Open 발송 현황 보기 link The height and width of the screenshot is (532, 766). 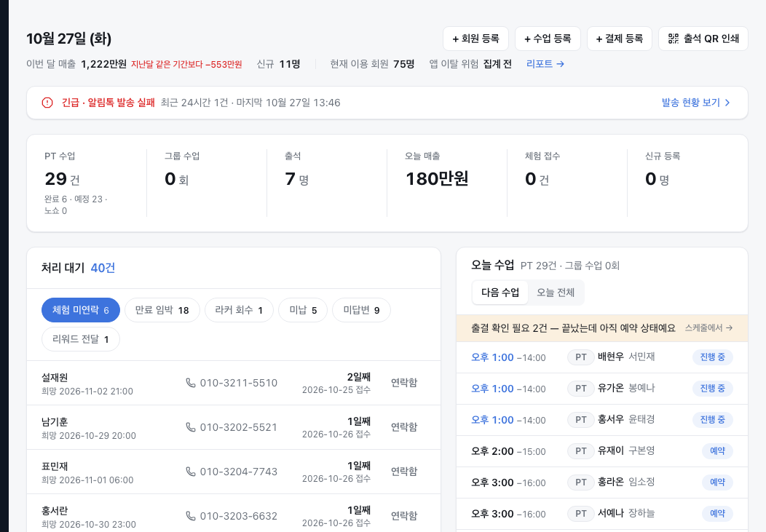tap(695, 103)
